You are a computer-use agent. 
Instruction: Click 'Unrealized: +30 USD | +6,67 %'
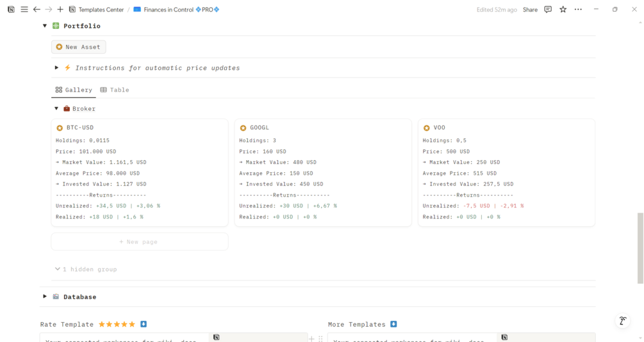tap(288, 206)
